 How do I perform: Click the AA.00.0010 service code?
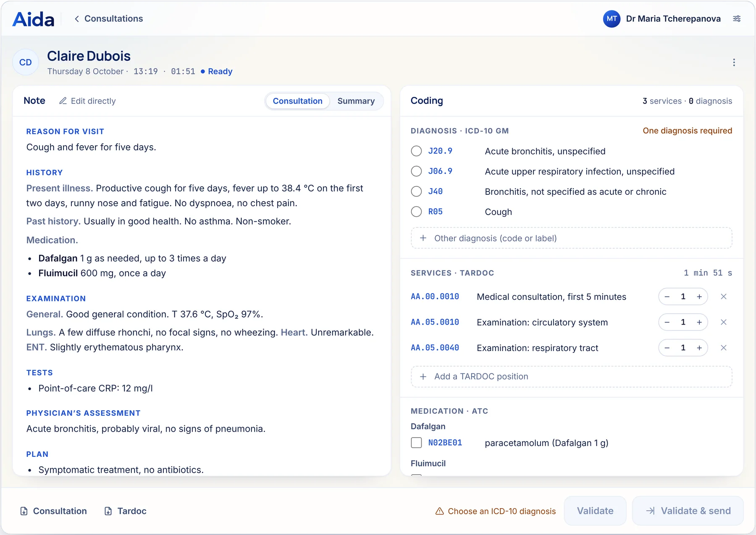click(435, 296)
